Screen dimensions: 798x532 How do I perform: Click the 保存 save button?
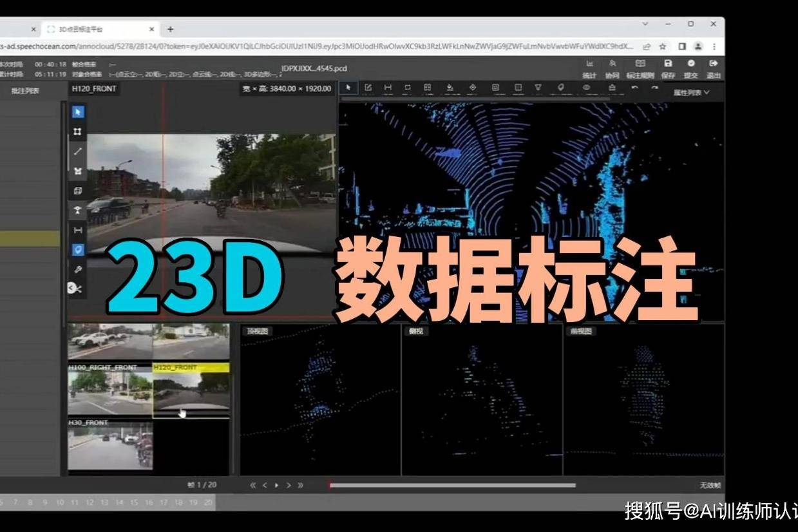pyautogui.click(x=668, y=69)
